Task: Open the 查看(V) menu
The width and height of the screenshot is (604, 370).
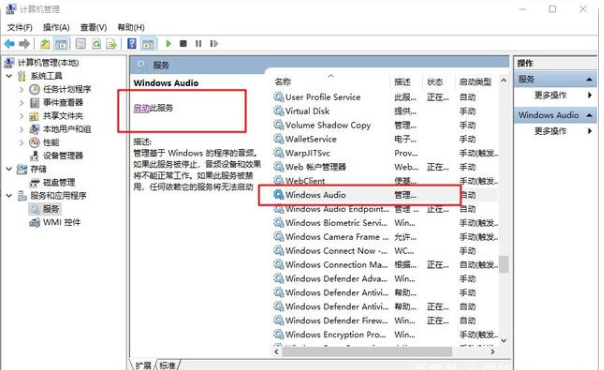Action: (x=93, y=27)
